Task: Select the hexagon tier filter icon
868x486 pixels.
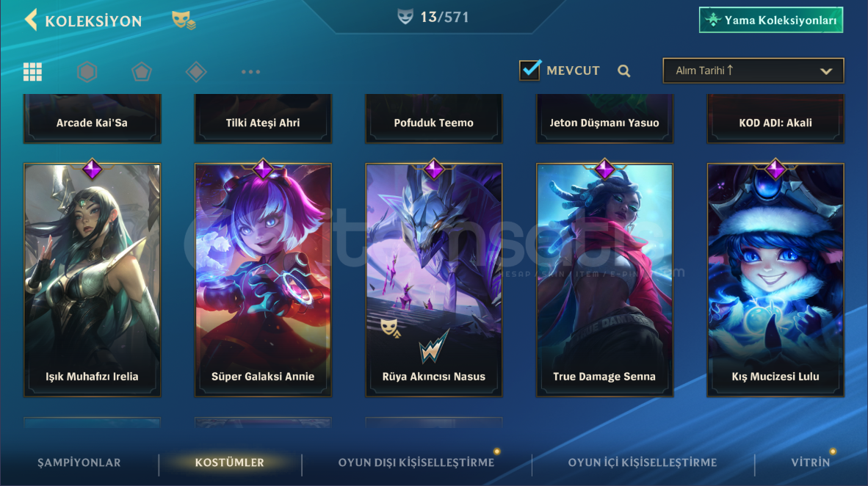Action: click(x=87, y=71)
